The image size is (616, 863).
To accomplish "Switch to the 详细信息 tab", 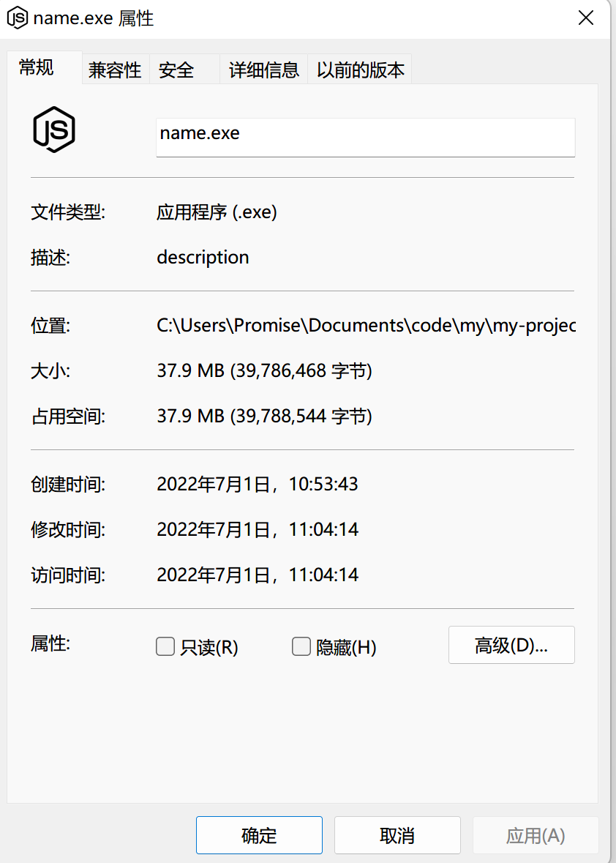I will (x=263, y=69).
